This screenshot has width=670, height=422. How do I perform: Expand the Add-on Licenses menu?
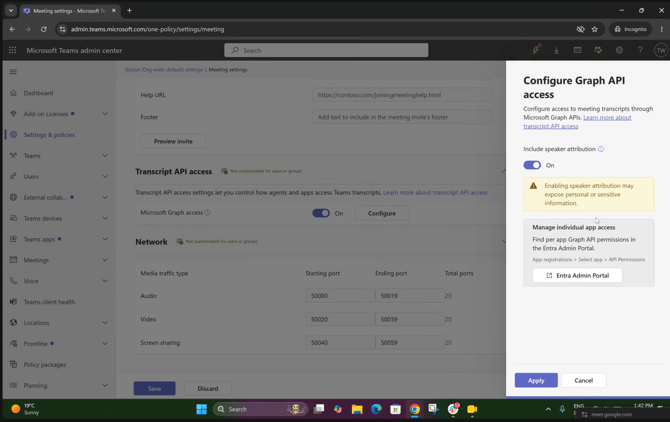[x=105, y=114]
